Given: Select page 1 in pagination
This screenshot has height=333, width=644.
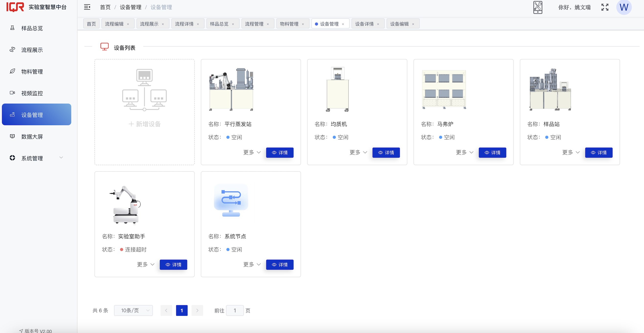Looking at the screenshot, I should coord(182,310).
